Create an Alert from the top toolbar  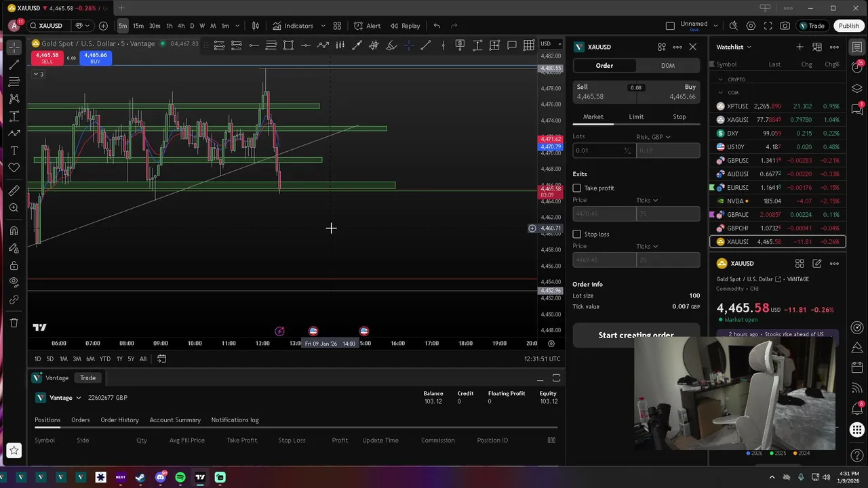367,26
